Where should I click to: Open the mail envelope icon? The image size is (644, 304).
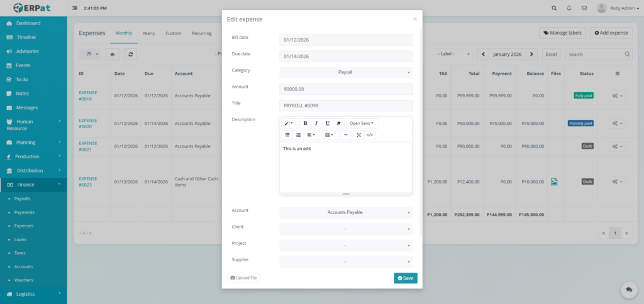[x=584, y=8]
